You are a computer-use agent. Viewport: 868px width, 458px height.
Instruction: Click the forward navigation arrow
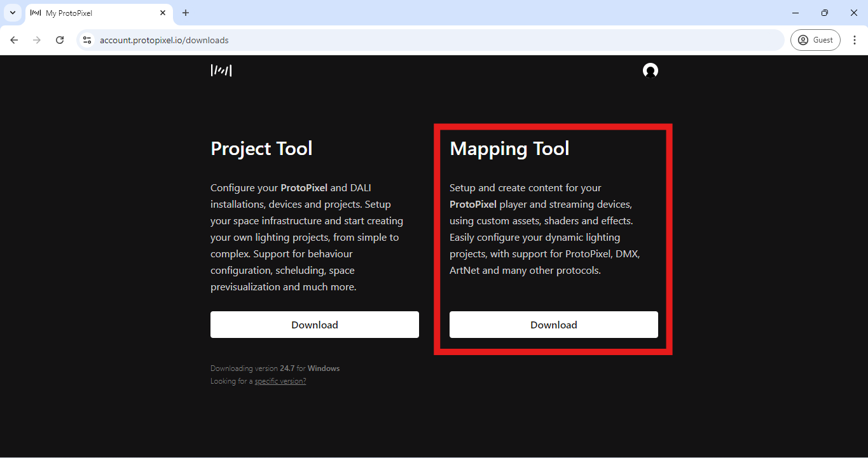tap(36, 39)
